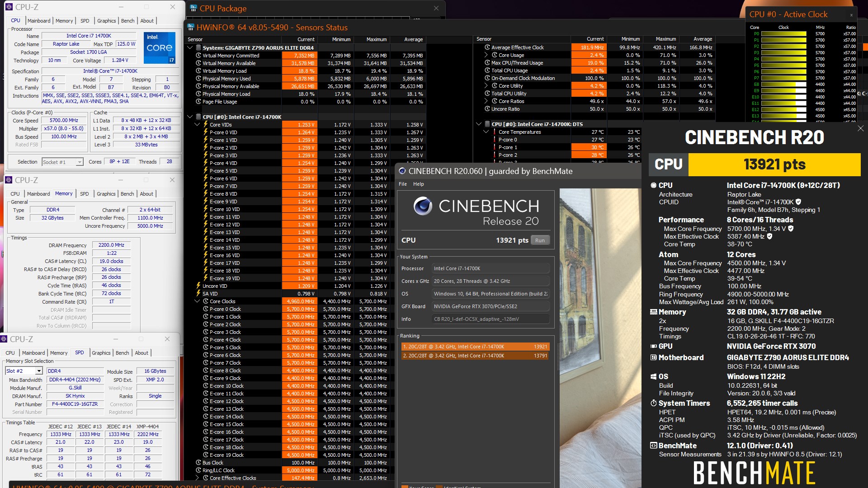The width and height of the screenshot is (868, 488).
Task: Close the Active Clock window
Action: (851, 15)
